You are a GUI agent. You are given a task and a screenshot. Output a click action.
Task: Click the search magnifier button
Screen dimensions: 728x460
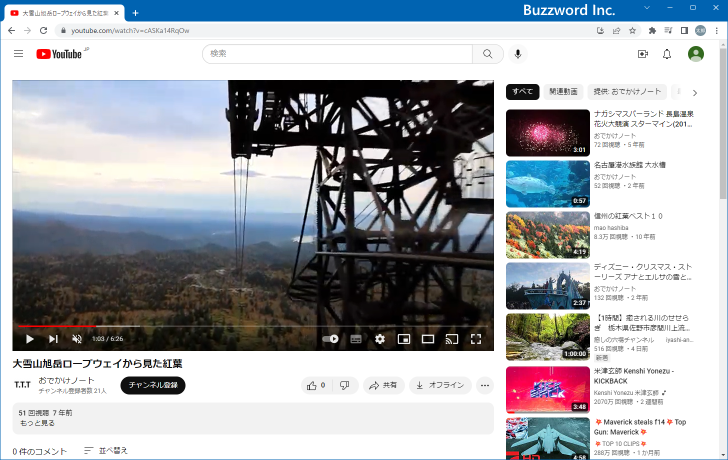tap(488, 54)
